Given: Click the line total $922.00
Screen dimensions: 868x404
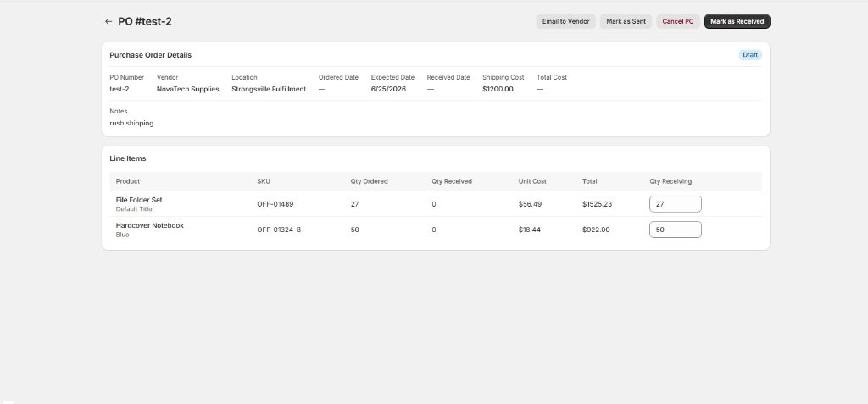Looking at the screenshot, I should [596, 230].
